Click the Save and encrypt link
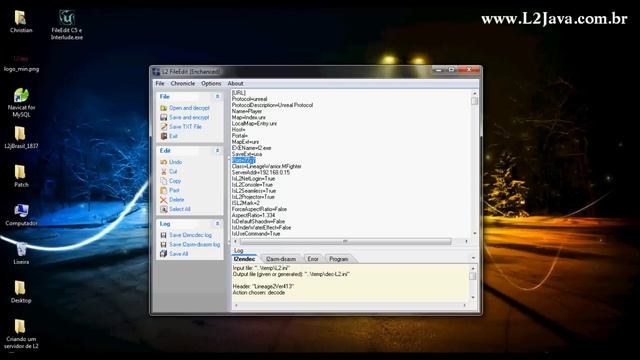This screenshot has height=360, width=640. point(189,118)
